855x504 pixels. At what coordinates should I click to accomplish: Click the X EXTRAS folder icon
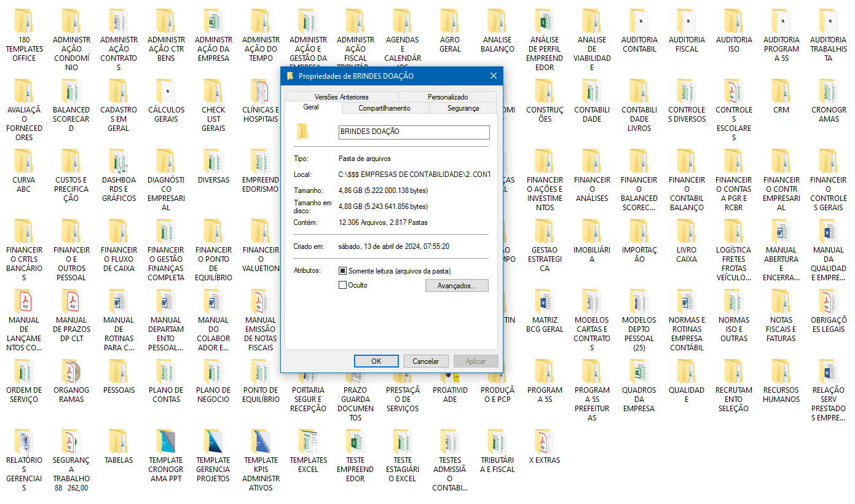tap(545, 442)
